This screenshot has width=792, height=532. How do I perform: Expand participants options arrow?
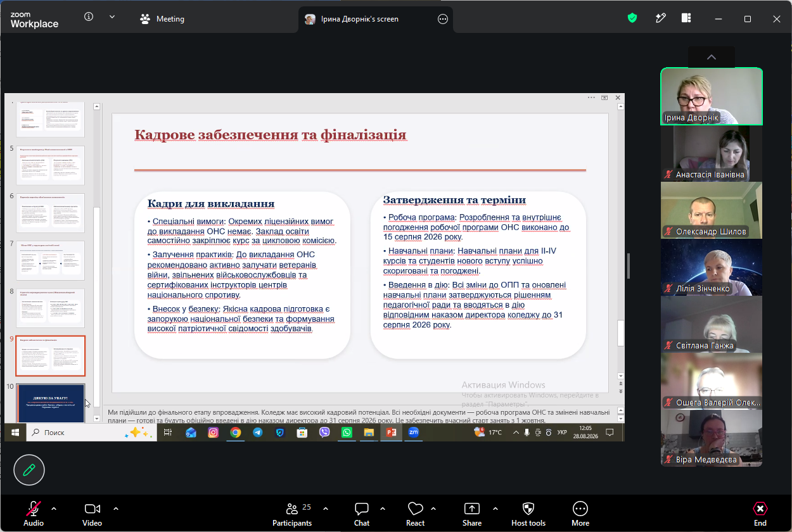pyautogui.click(x=326, y=508)
